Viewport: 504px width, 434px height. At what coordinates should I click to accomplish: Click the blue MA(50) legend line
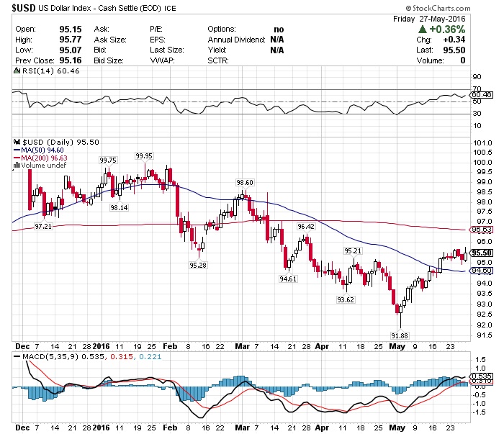[x=17, y=150]
